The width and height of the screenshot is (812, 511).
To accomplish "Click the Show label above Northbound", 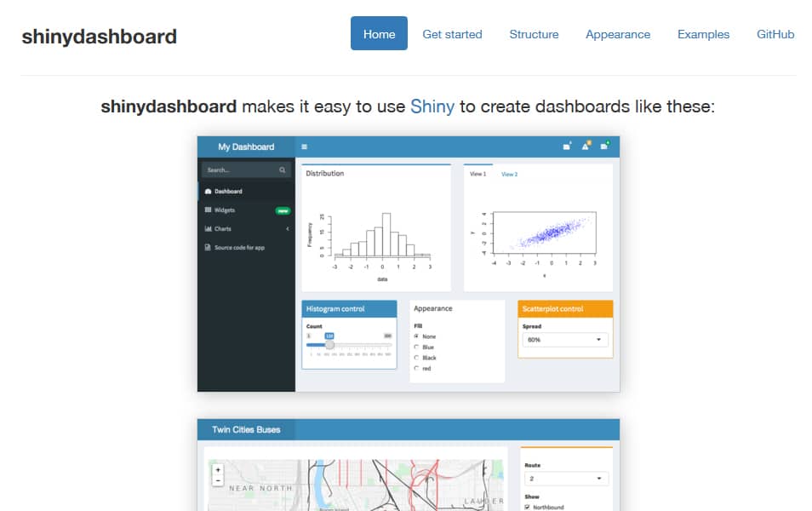I will tap(532, 497).
